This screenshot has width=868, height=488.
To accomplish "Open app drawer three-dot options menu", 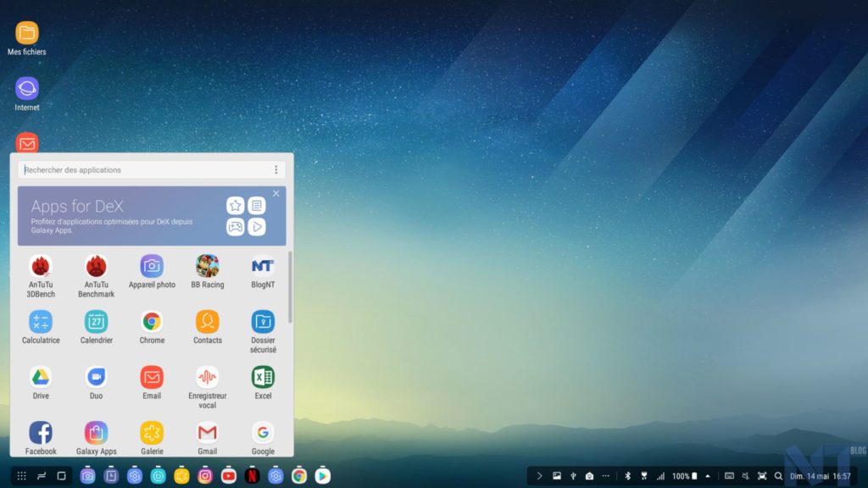I will pyautogui.click(x=276, y=169).
